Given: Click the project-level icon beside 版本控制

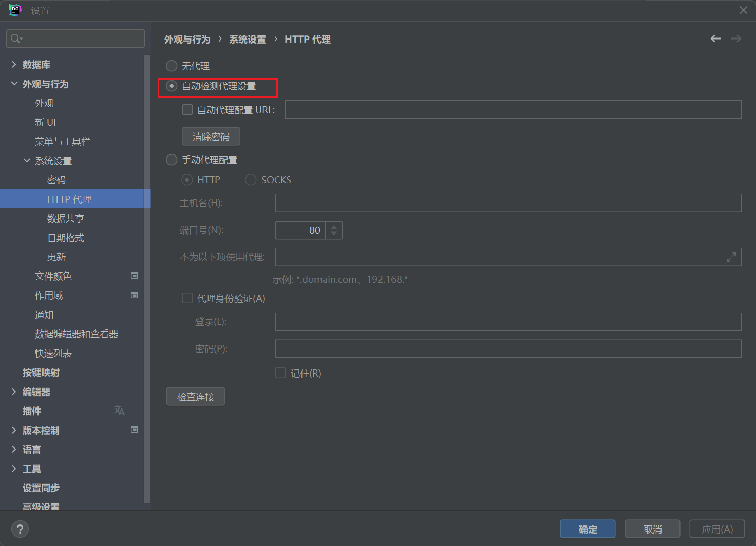Looking at the screenshot, I should [135, 430].
